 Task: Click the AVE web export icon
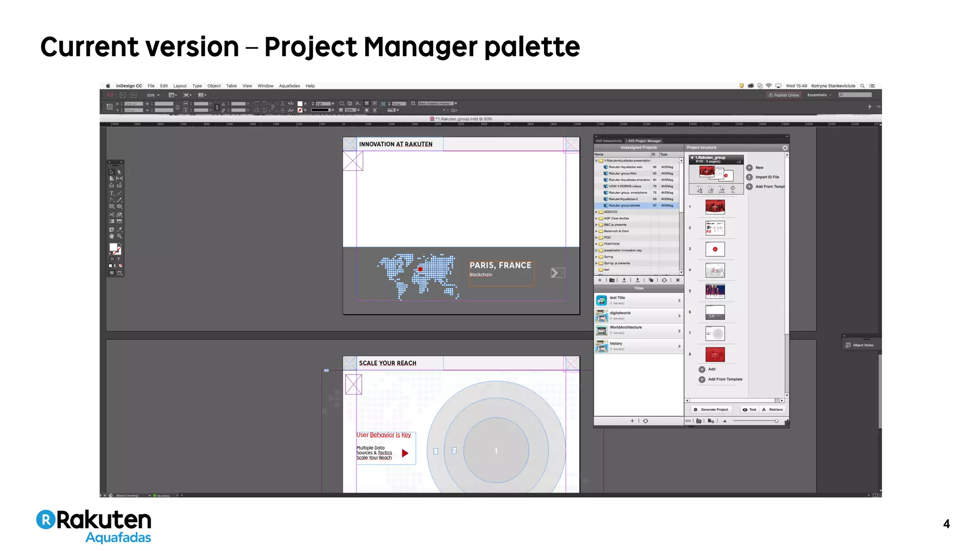click(722, 189)
